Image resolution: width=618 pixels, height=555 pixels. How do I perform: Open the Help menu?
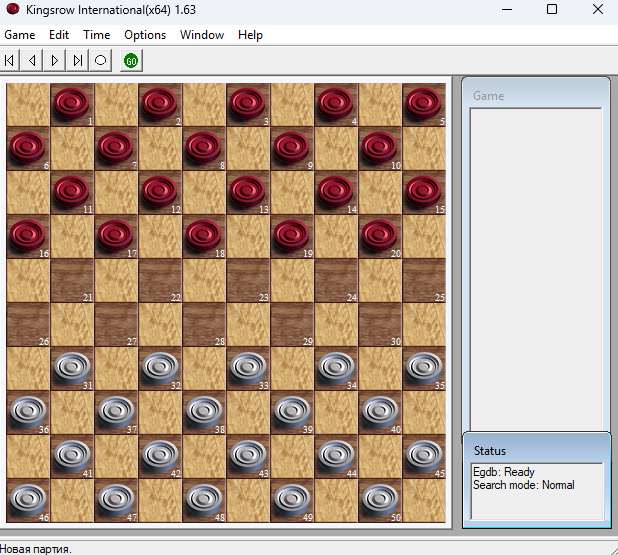click(250, 35)
